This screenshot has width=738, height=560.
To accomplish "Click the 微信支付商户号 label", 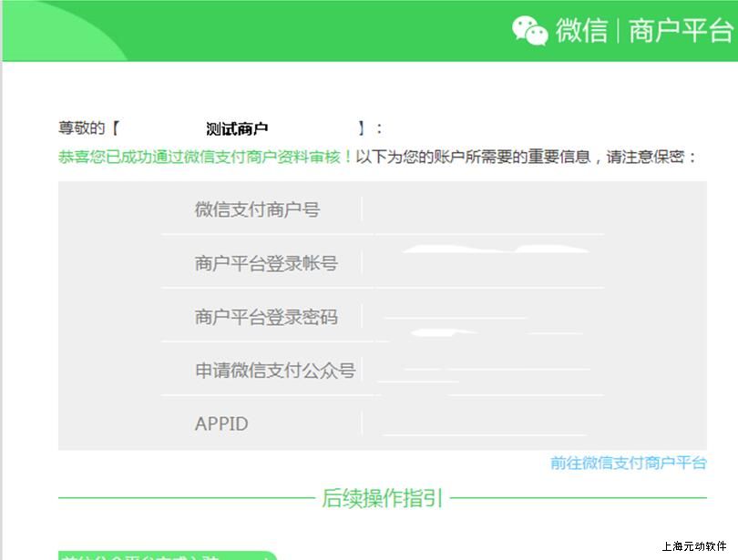I will point(257,209).
